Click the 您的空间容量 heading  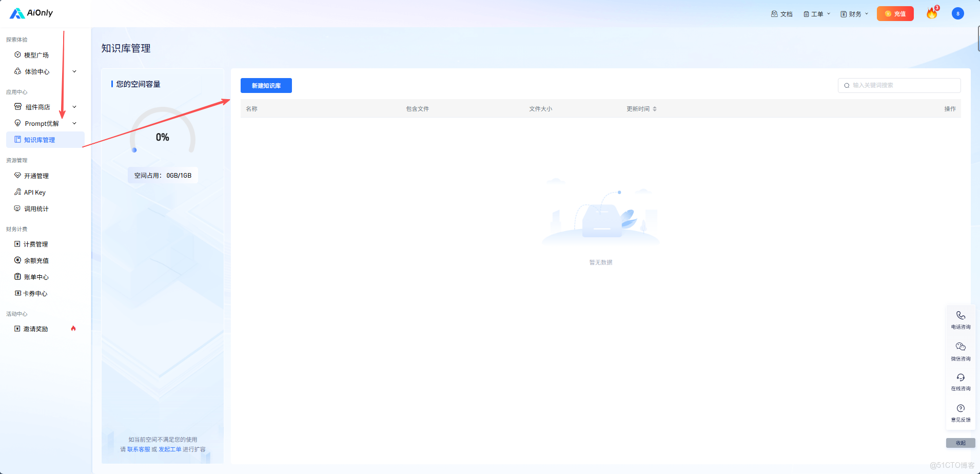pos(138,84)
